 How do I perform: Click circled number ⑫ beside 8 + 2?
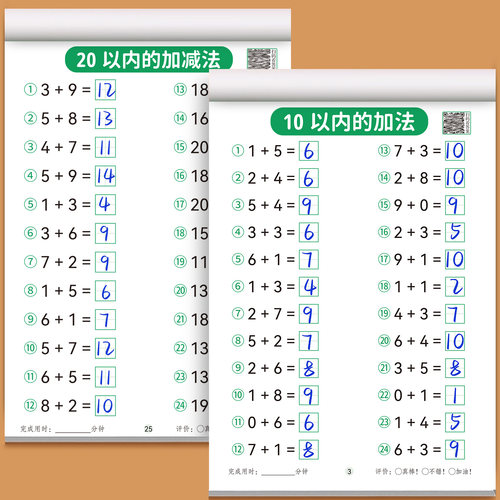click(30, 406)
